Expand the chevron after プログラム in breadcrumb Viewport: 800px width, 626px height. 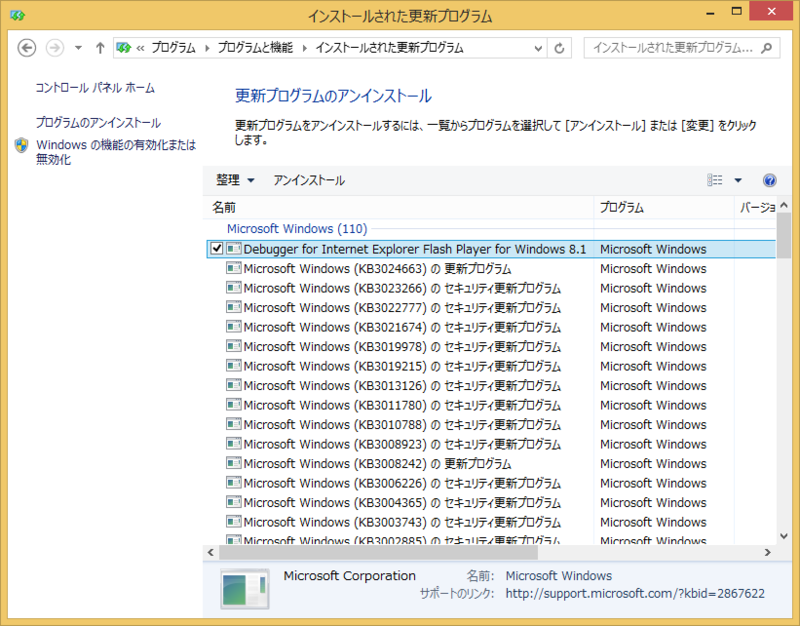[x=207, y=48]
